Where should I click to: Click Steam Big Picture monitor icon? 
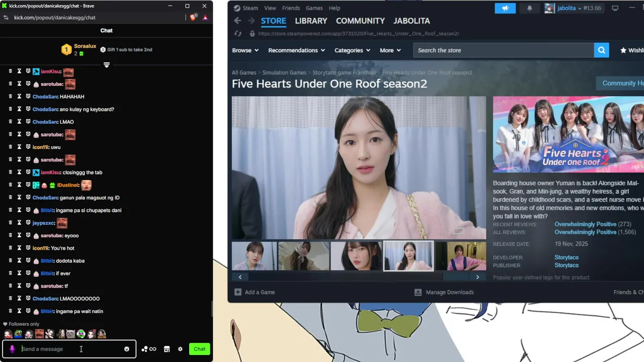(x=615, y=8)
